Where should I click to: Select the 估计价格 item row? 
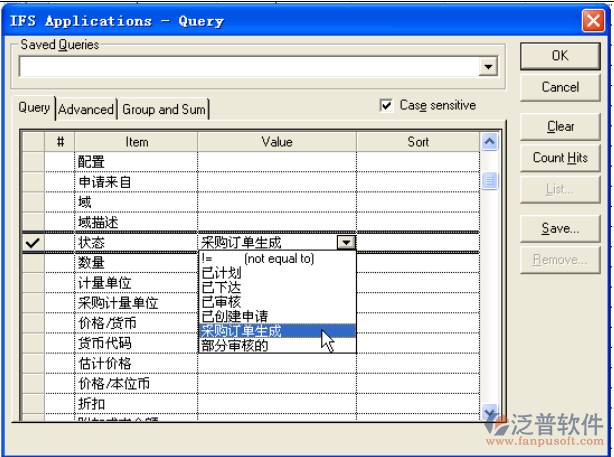tap(136, 363)
